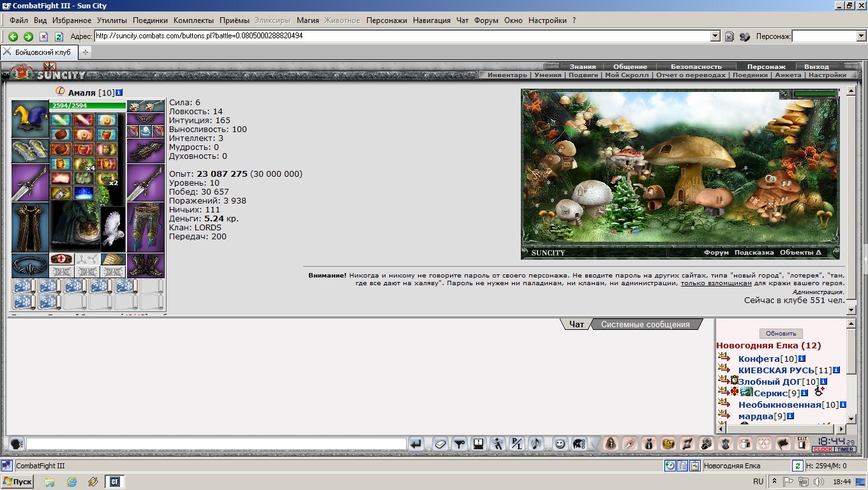Click the CF taskbar button
This screenshot has height=490, width=868.
[116, 482]
